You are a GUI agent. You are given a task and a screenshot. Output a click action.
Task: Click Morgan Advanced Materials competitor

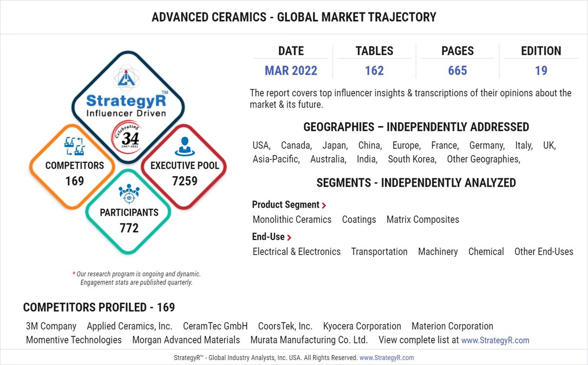pos(186,340)
